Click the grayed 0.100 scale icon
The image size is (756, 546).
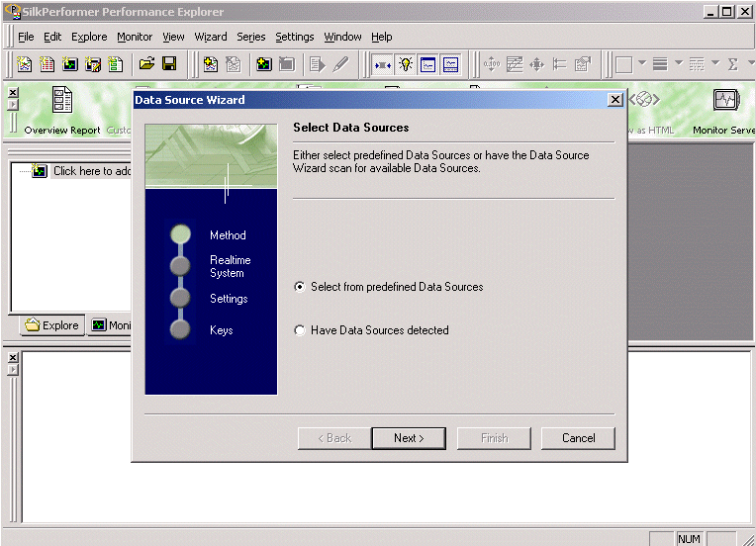click(x=492, y=64)
